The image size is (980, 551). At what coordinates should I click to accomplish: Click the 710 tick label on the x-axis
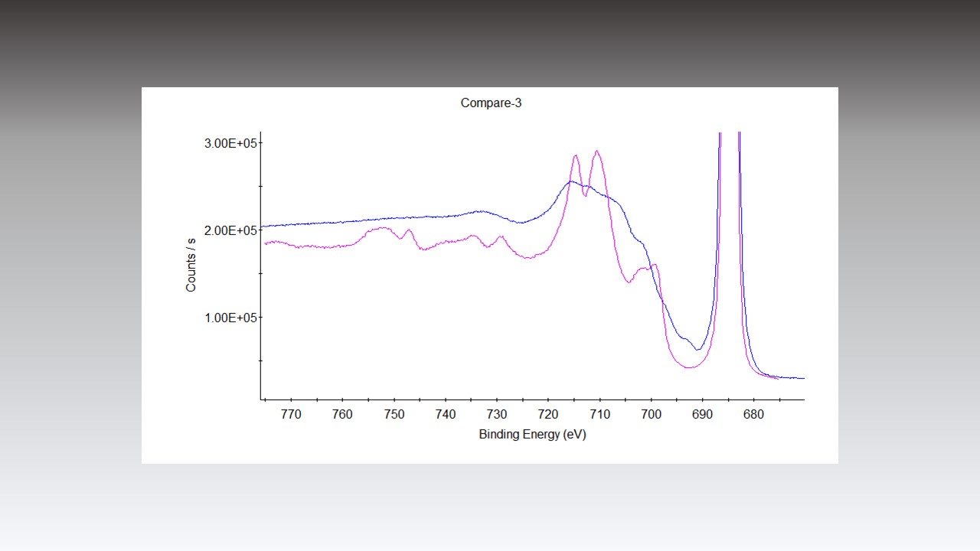(601, 412)
